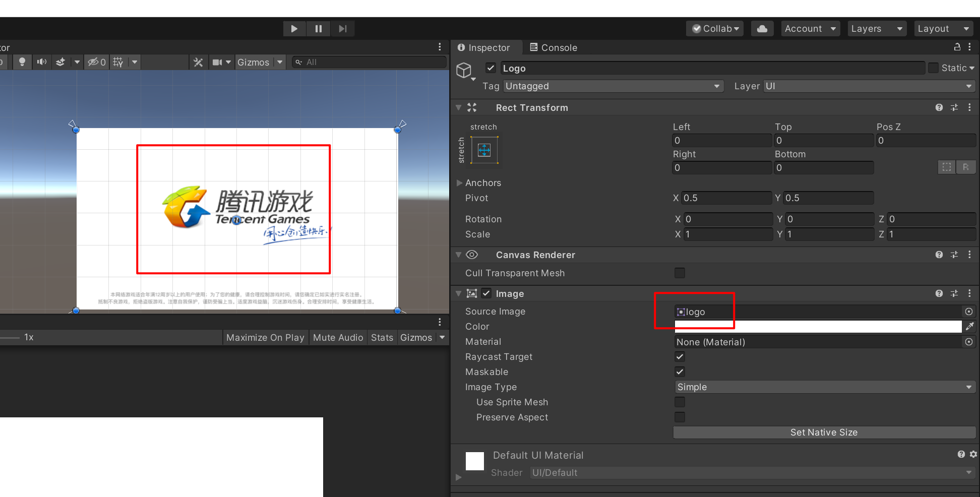This screenshot has width=980, height=497.
Task: Click the color eyedropper icon
Action: 969,327
